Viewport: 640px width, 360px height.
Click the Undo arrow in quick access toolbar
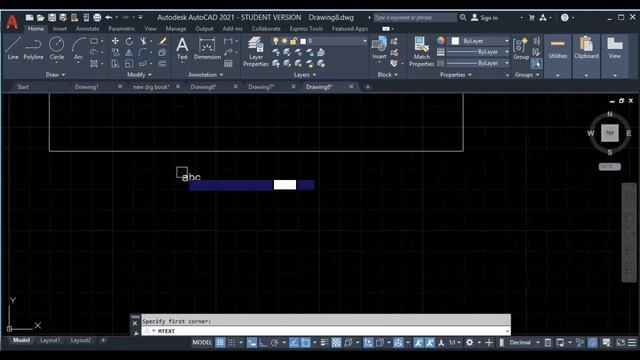coord(109,18)
